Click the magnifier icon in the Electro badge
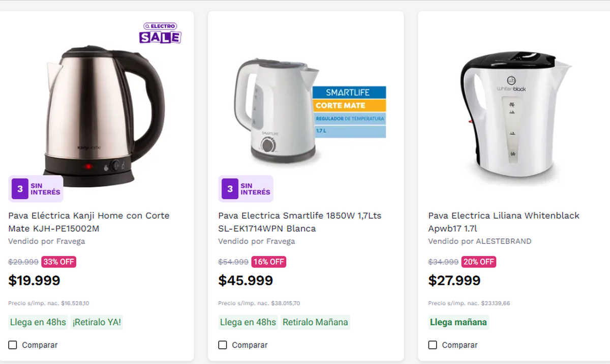This screenshot has width=610, height=364. point(148,26)
